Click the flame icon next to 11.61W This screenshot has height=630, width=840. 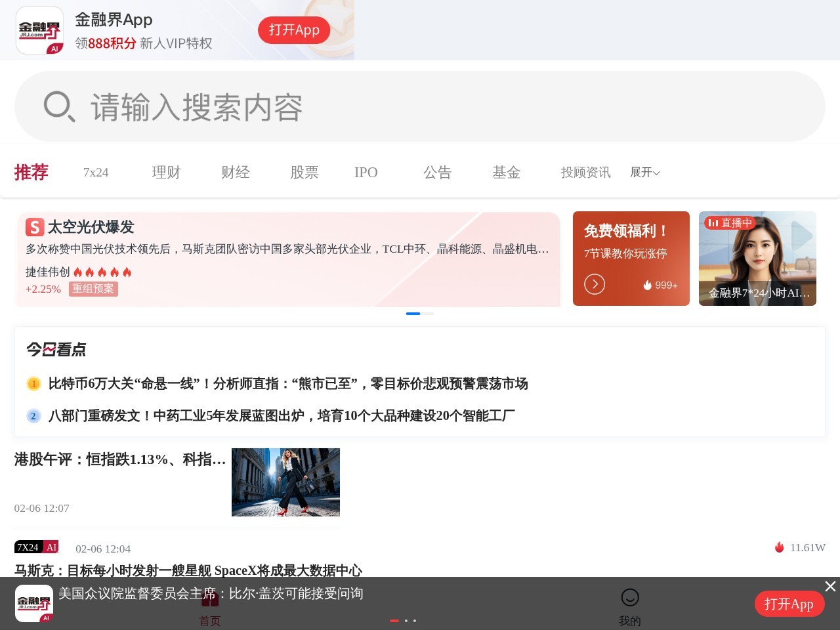click(780, 547)
